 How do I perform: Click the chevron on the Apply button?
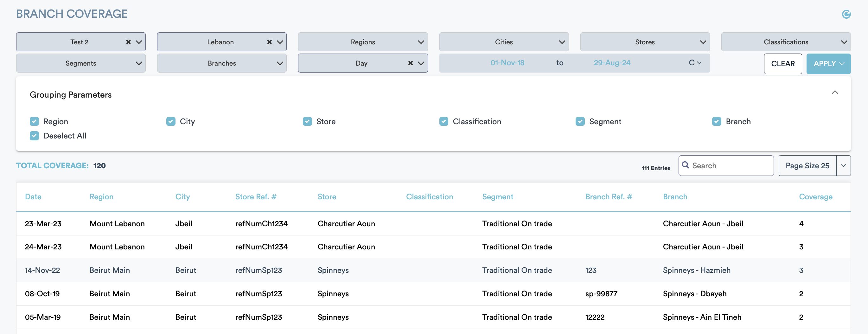(842, 64)
